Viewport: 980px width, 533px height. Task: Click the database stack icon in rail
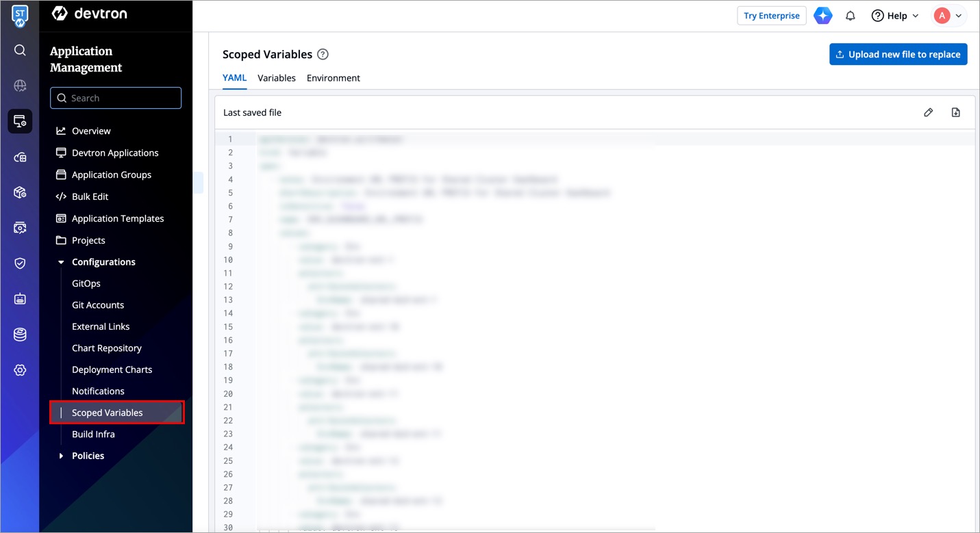[x=20, y=335]
